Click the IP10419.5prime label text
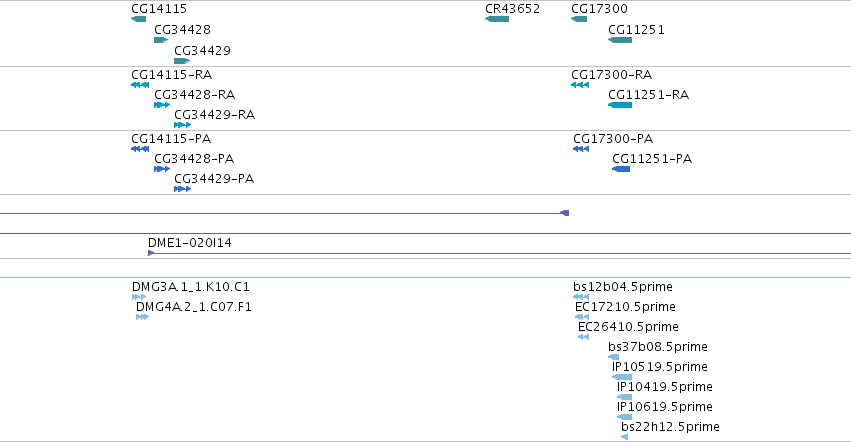Screen dimensions: 851x442 point(665,387)
